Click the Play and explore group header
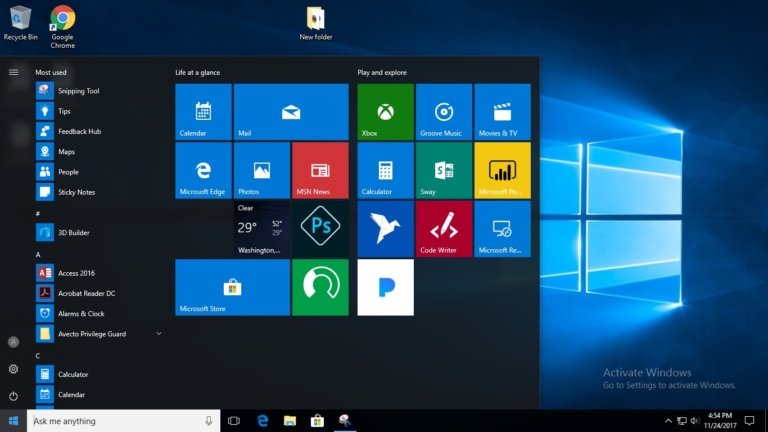 tap(382, 72)
